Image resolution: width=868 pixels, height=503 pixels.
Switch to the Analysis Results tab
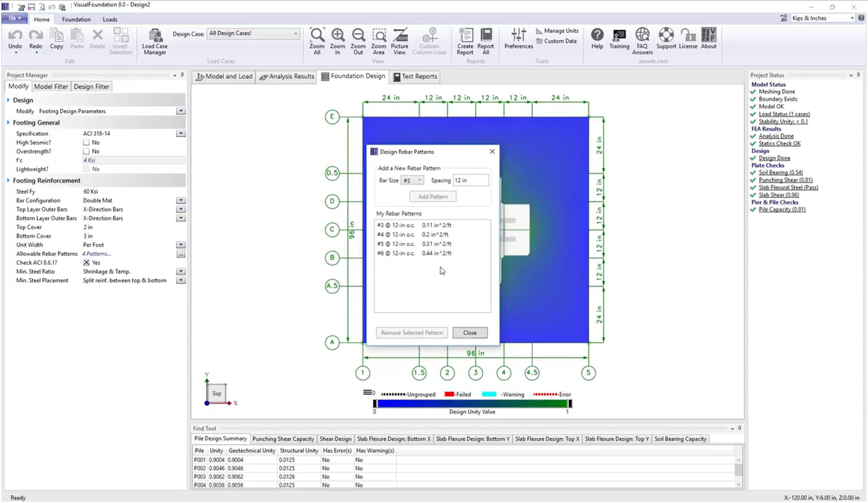(287, 76)
